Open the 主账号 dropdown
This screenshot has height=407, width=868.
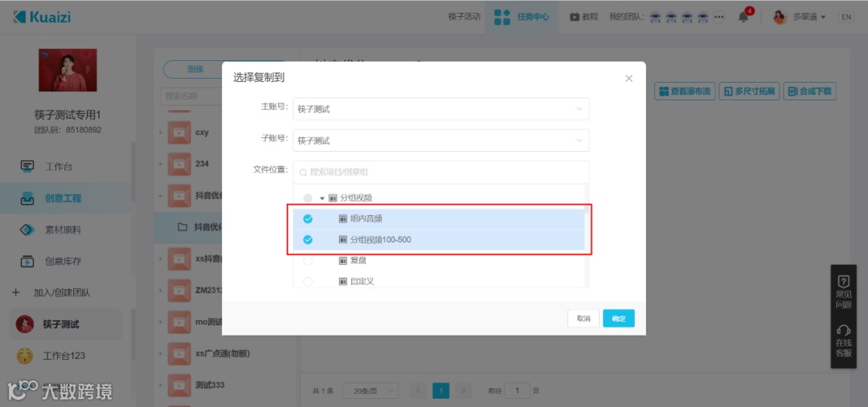point(441,109)
